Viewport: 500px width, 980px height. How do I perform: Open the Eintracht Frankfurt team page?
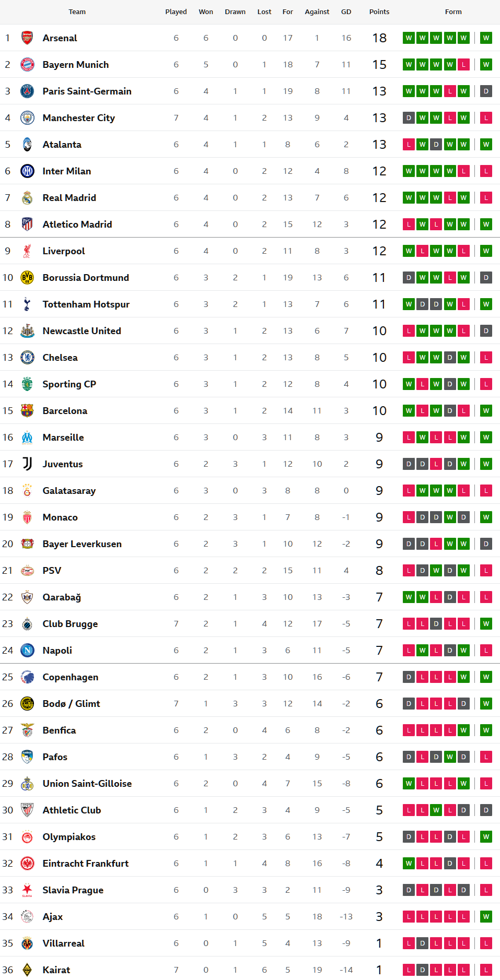(85, 863)
